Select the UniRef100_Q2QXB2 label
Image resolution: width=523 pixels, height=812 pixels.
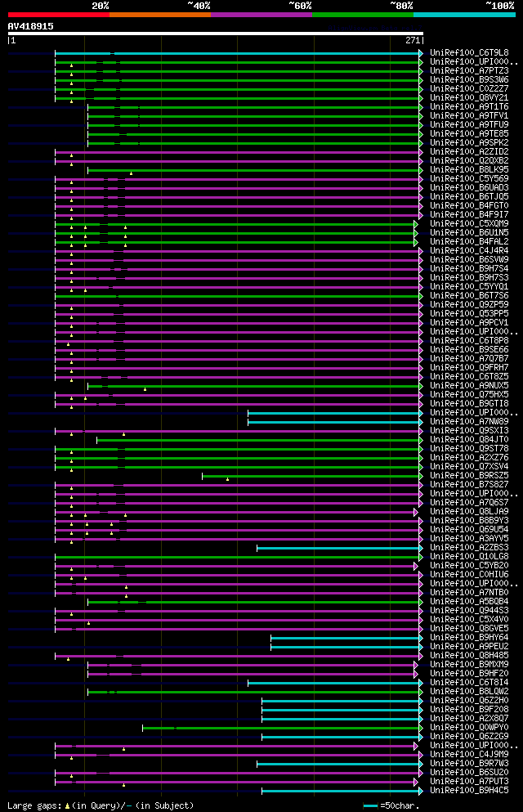pos(469,160)
